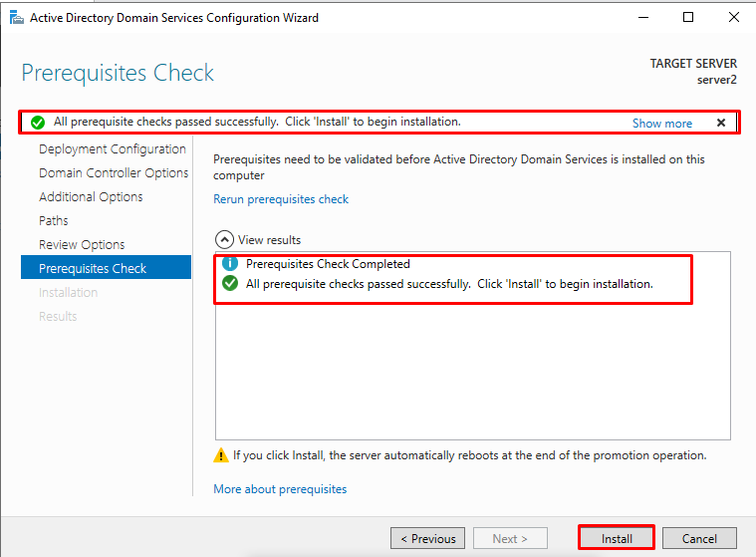Select the 'Prerequisites Check Completed' result row
Screen dimensions: 756x557
(x=328, y=264)
